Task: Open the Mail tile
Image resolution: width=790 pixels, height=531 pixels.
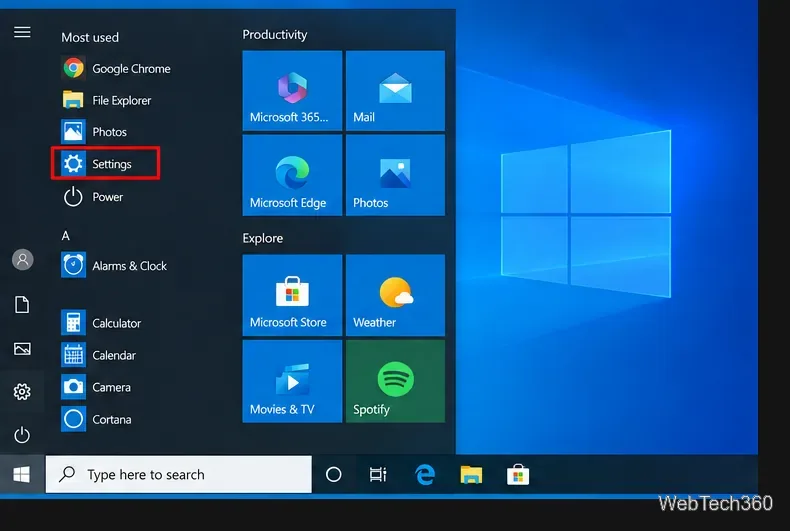Action: (x=396, y=91)
